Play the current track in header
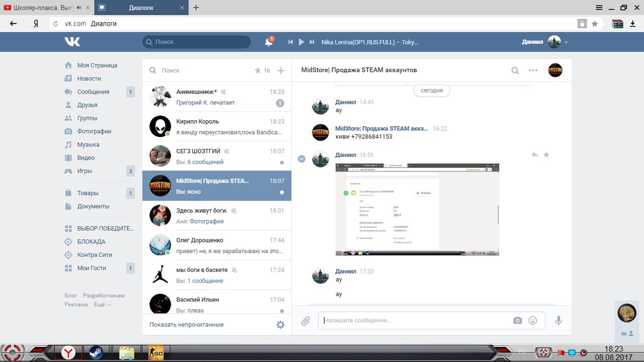The width and height of the screenshot is (644, 362). click(x=301, y=42)
